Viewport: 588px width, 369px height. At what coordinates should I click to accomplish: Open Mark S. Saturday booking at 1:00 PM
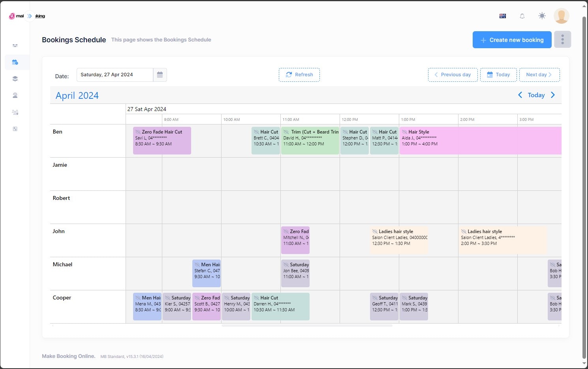click(413, 307)
